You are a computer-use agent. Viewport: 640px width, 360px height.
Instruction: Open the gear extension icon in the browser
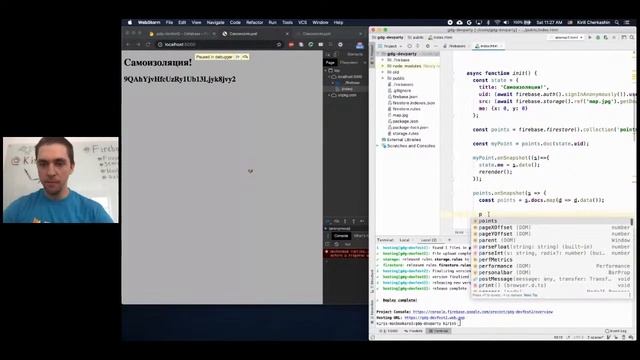340,44
